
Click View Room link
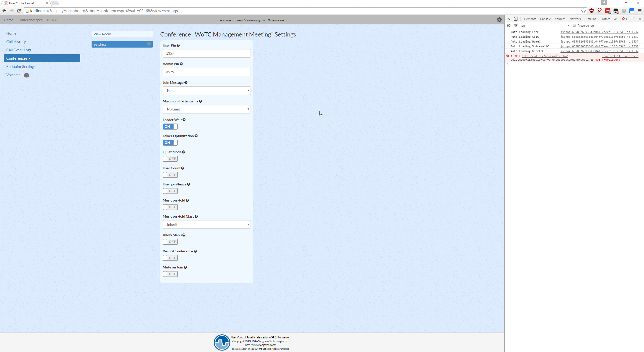[122, 34]
